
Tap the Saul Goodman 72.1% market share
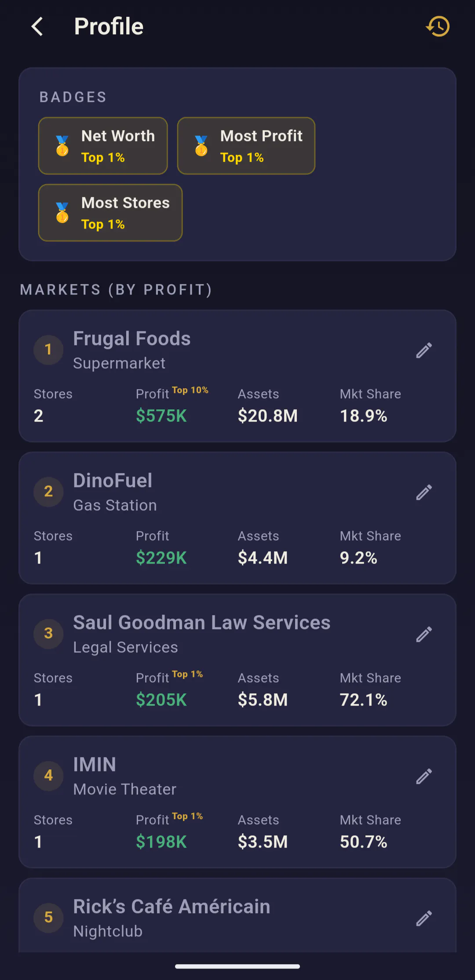(x=364, y=699)
